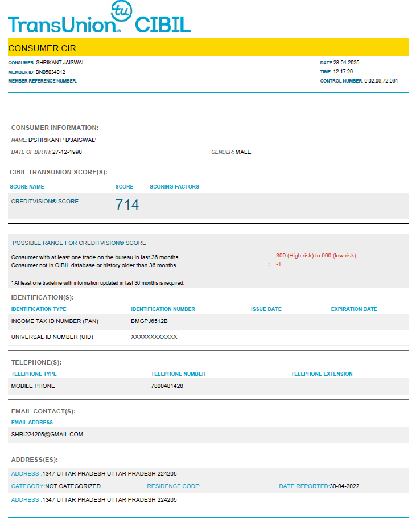Click the MEMBER REFERENCE NUMBER label
Image resolution: width=420 pixels, height=520 pixels.
[x=43, y=81]
